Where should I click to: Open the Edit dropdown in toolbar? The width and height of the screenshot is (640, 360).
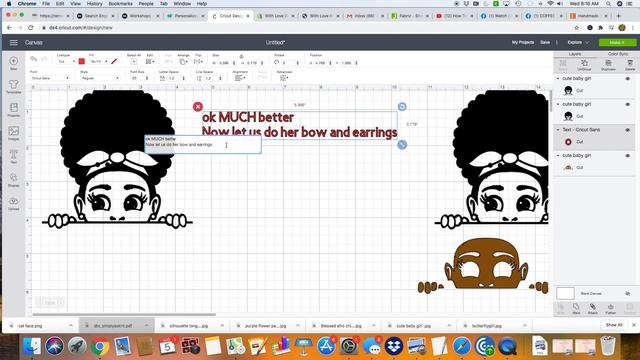[150, 62]
